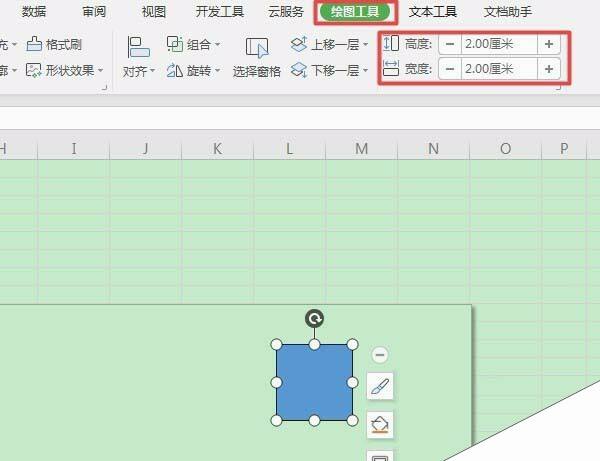Select column K header

point(217,148)
